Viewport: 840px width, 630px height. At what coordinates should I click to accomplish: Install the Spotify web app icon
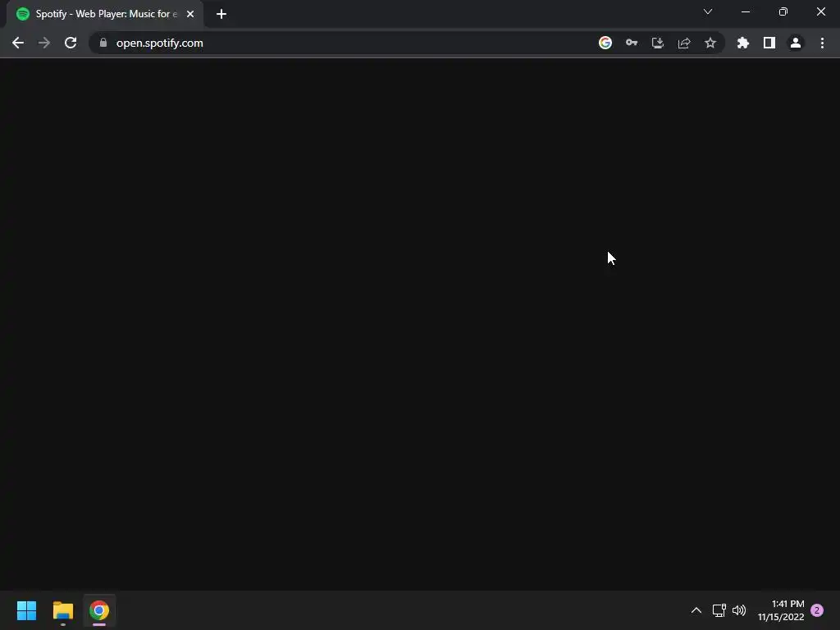658,43
